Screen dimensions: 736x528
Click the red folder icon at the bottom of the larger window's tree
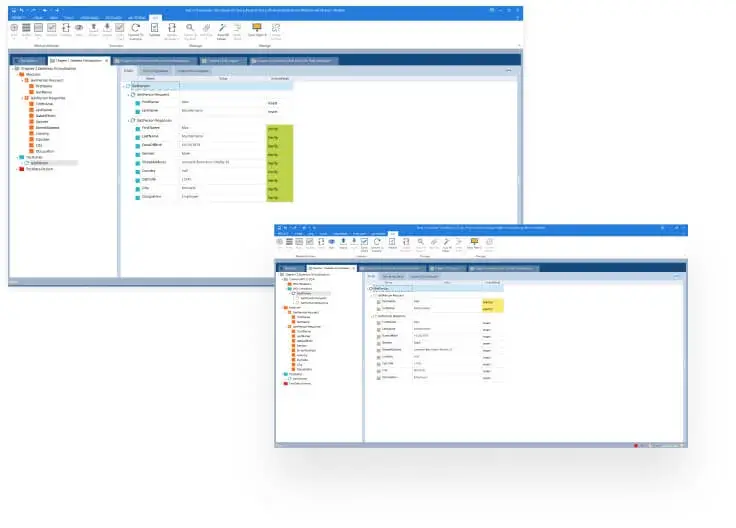19,169
